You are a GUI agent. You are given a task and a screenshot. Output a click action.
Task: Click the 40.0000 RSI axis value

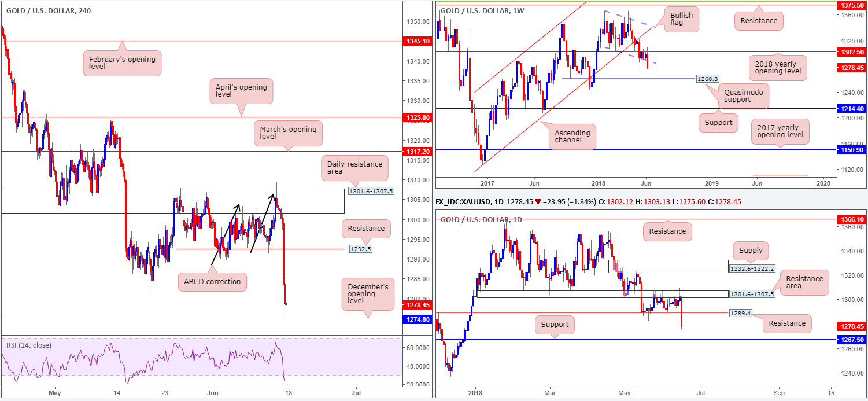[x=418, y=366]
